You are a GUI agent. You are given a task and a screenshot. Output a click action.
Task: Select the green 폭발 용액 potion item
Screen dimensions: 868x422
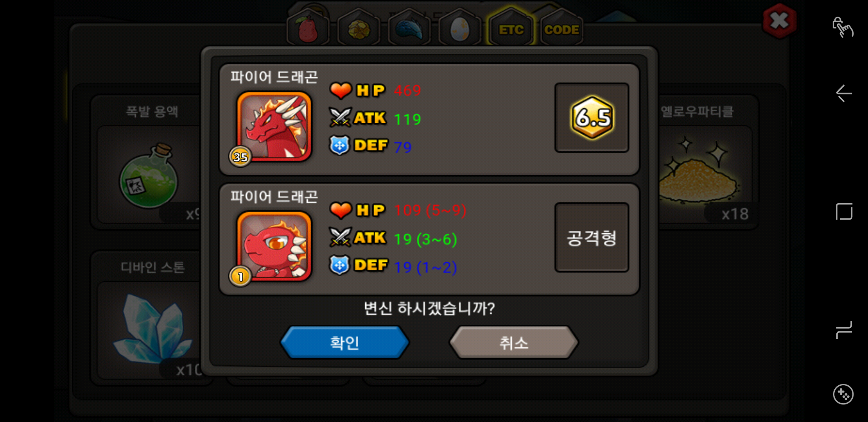click(149, 175)
